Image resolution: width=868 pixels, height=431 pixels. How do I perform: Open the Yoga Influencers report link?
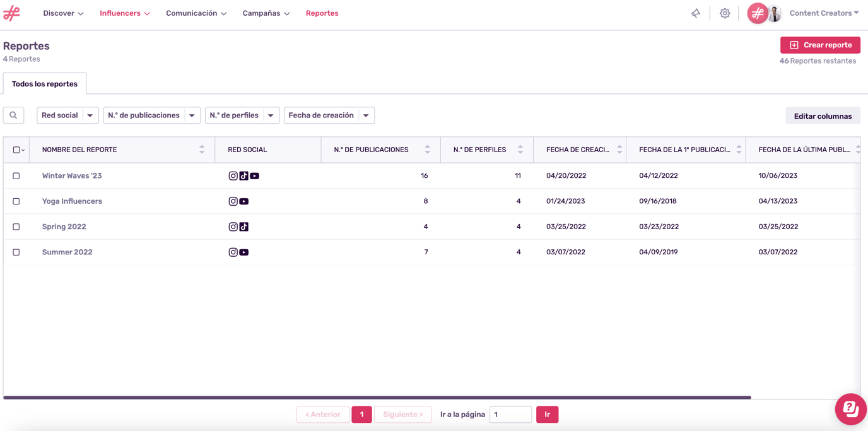coord(72,201)
